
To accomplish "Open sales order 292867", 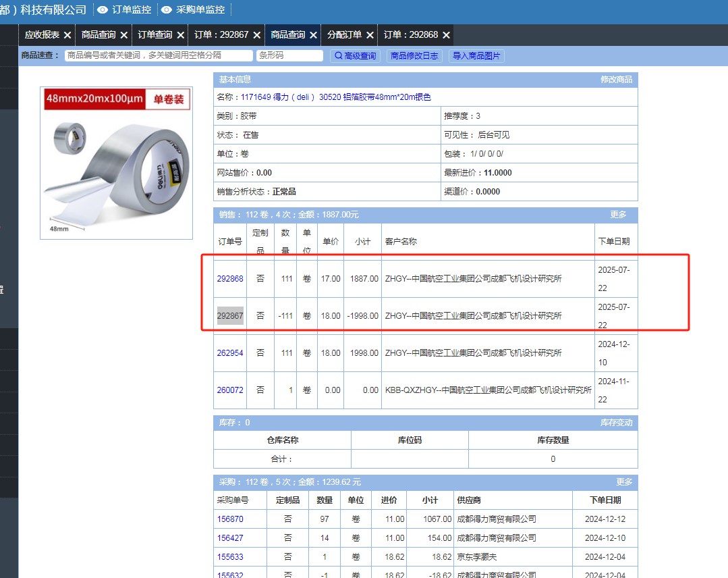I will 230,316.
